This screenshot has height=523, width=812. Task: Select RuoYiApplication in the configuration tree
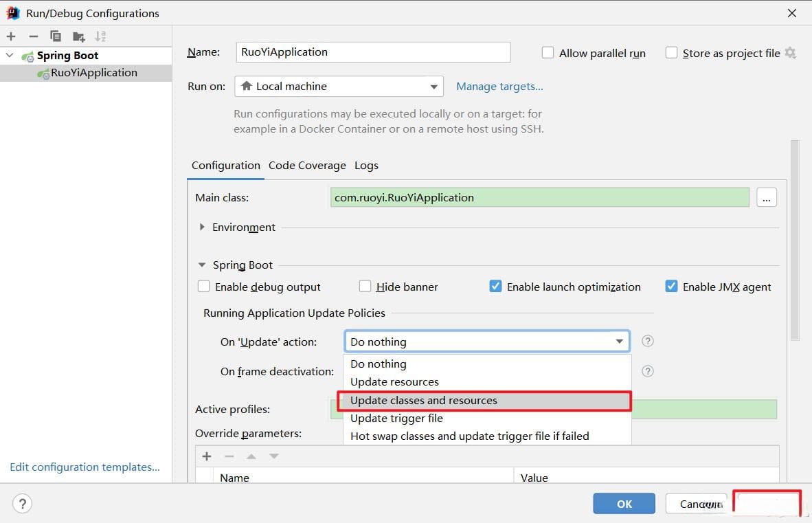[x=86, y=73]
